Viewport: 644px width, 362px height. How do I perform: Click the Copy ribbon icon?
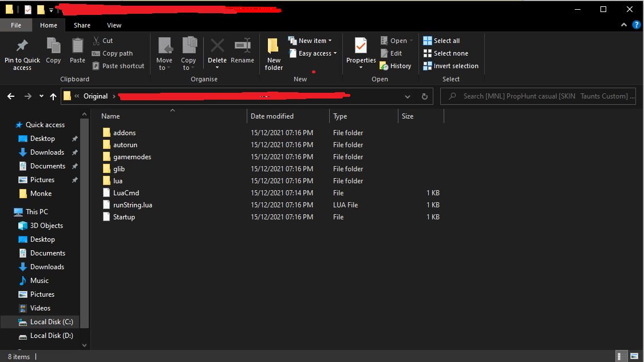coord(53,46)
